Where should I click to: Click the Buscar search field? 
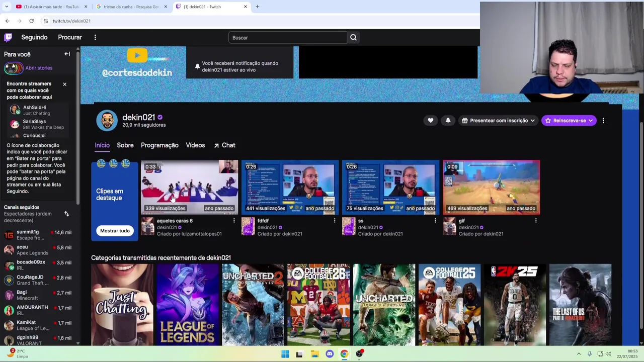tap(288, 38)
